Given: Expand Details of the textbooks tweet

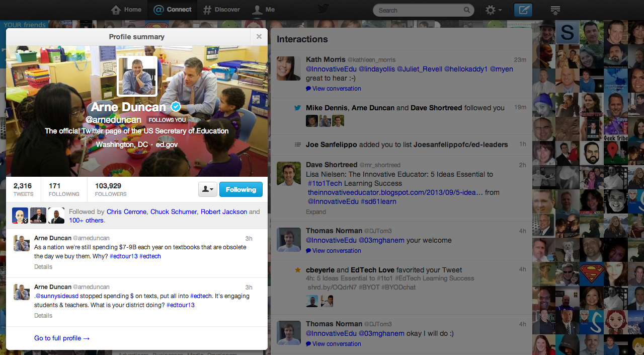Looking at the screenshot, I should coord(43,267).
